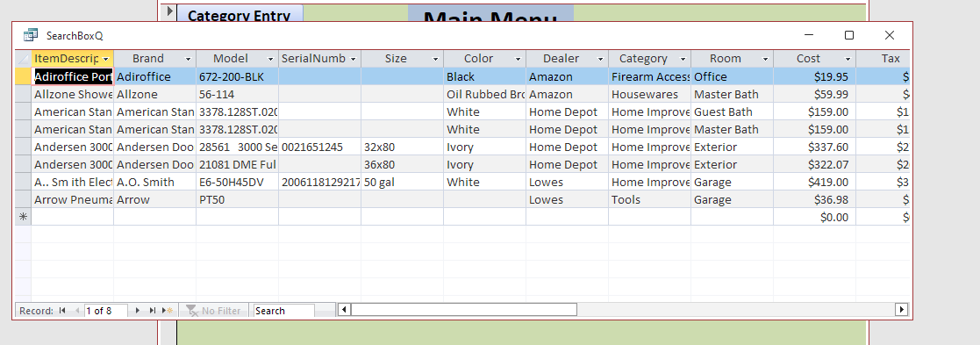Open Dealer column filter dropdown
The width and height of the screenshot is (980, 345).
point(601,59)
